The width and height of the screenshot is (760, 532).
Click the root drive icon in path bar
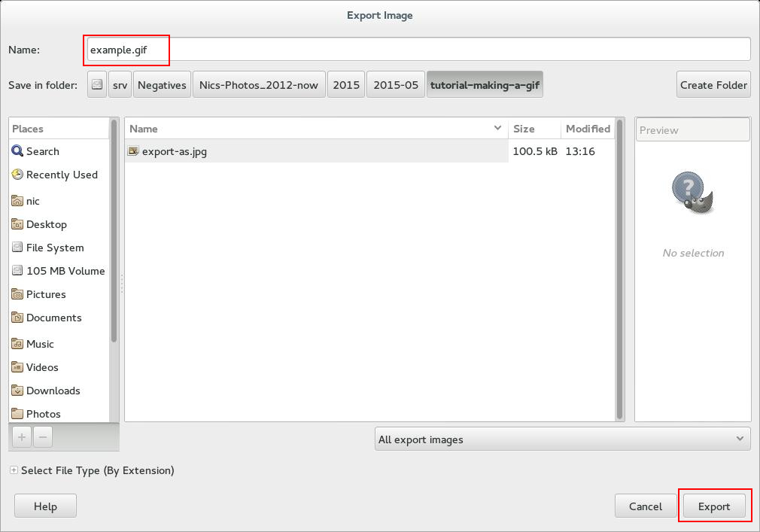point(97,85)
